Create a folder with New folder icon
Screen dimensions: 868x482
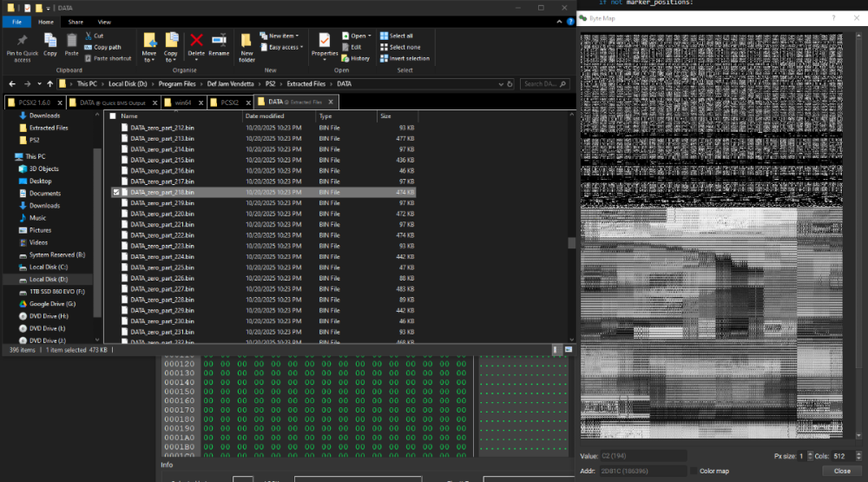247,47
